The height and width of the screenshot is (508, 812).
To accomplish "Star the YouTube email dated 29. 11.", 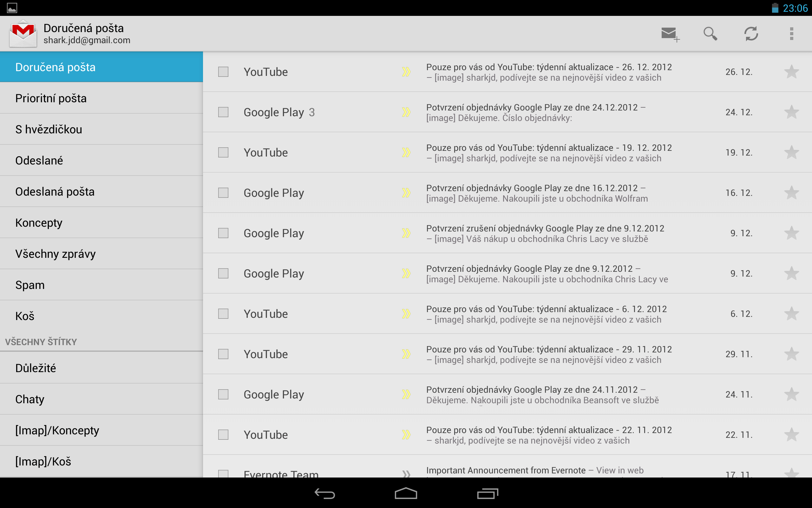I will pos(791,354).
